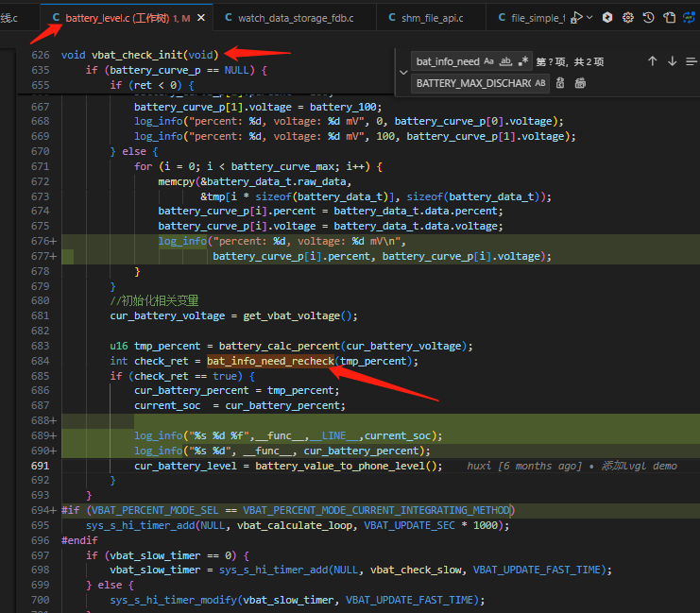Click the open changes file icon

(x=669, y=17)
